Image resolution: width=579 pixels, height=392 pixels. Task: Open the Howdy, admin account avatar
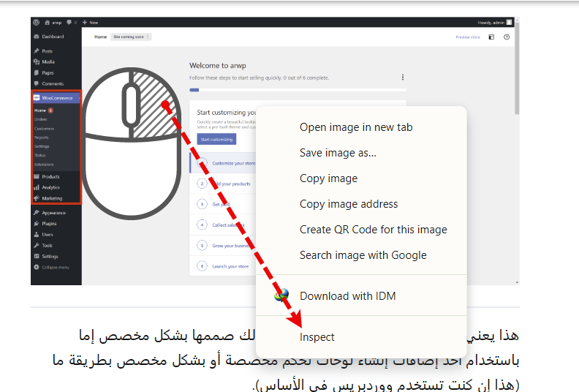[x=510, y=22]
